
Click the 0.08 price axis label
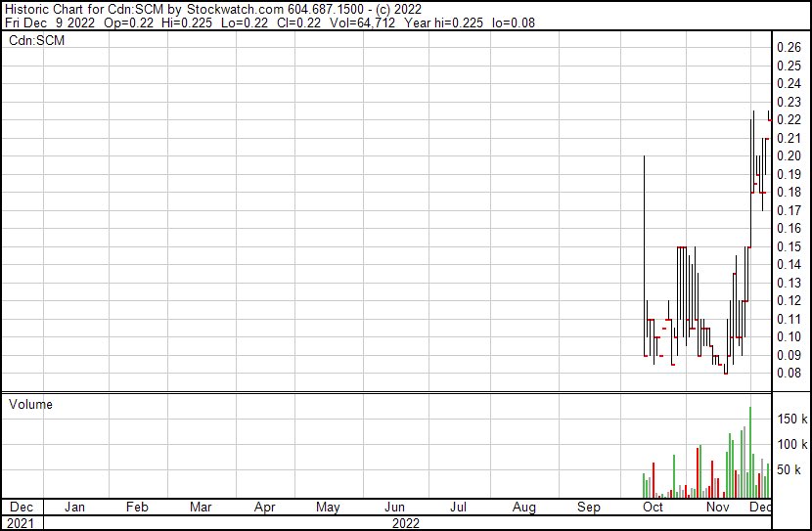click(x=789, y=374)
